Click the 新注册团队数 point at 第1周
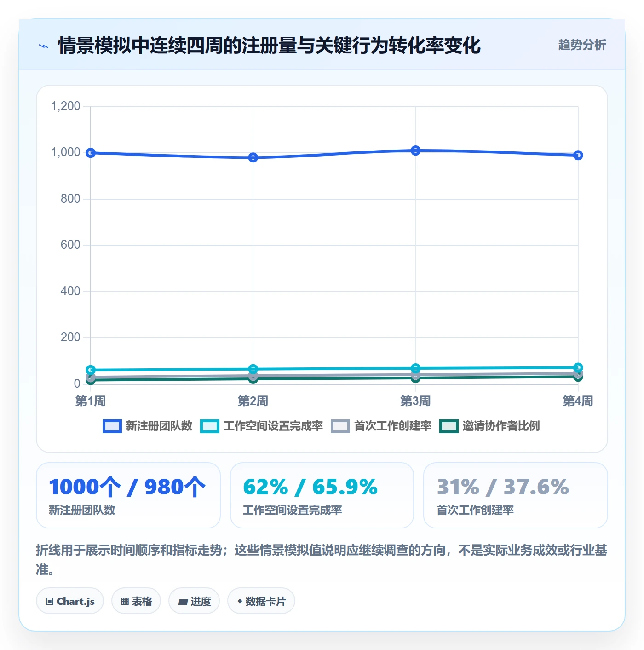644x650 pixels. pyautogui.click(x=91, y=153)
